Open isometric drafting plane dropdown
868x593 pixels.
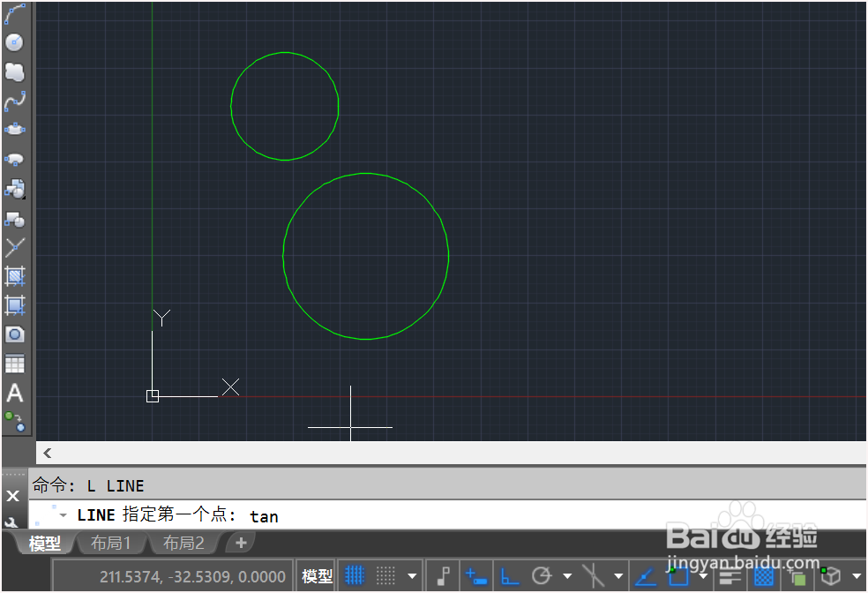(x=618, y=576)
